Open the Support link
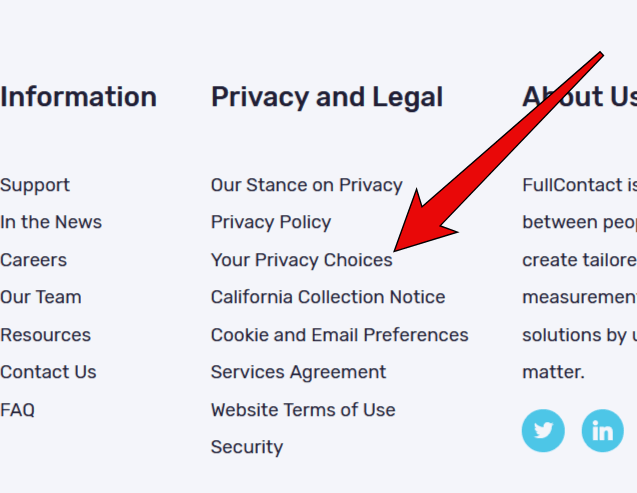 point(35,186)
